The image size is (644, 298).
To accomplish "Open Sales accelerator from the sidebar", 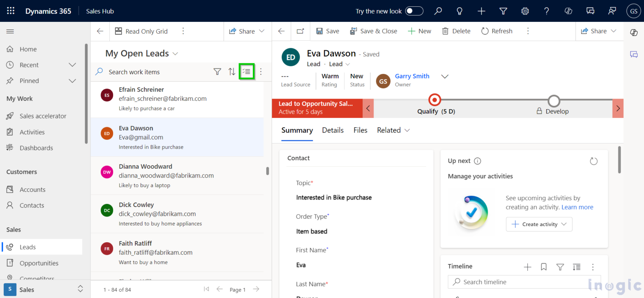I will [x=43, y=116].
